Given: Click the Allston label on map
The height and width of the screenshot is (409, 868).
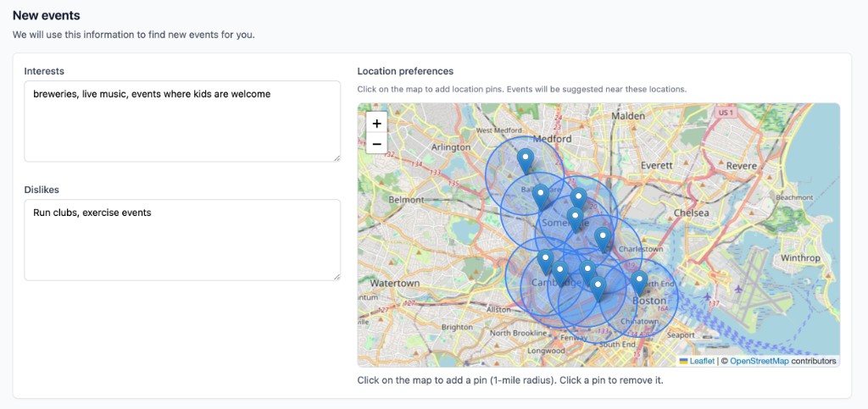Looking at the screenshot, I should pyautogui.click(x=498, y=310).
